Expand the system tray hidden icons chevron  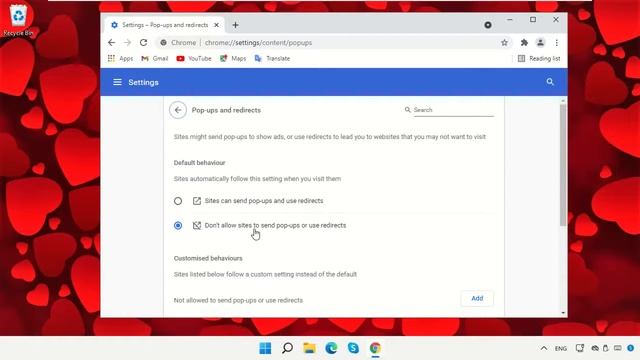point(544,348)
